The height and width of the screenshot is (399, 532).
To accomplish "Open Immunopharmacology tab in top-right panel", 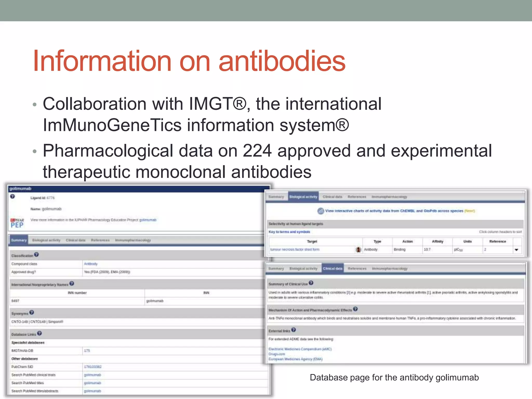I will point(389,197).
